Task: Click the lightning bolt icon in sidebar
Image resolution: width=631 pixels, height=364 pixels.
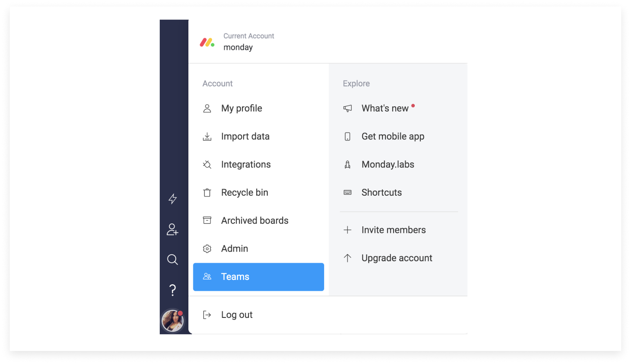Action: click(x=172, y=199)
